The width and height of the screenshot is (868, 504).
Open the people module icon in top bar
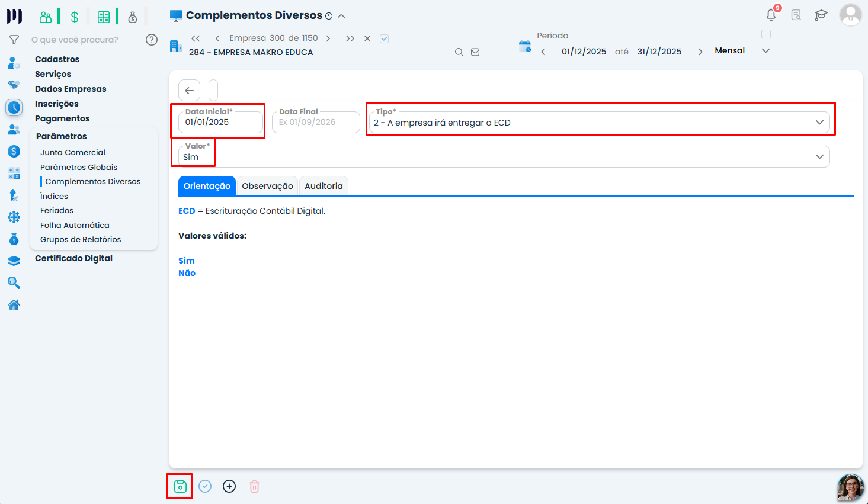46,17
